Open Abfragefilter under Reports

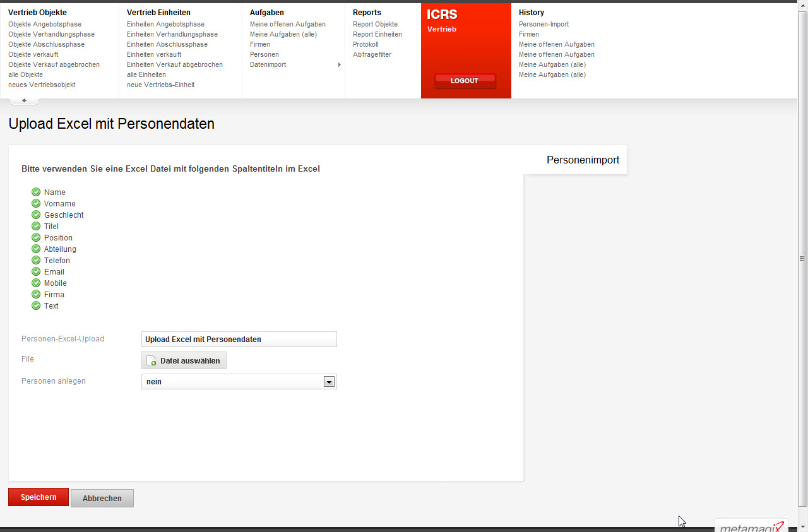tap(372, 54)
